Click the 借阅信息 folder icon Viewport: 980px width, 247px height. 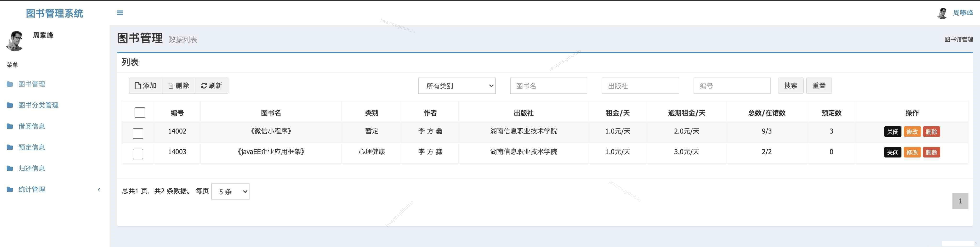click(10, 126)
